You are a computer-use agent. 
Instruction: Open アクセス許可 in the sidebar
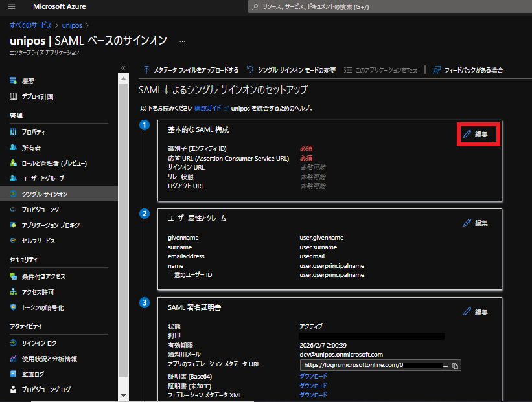pyautogui.click(x=38, y=292)
